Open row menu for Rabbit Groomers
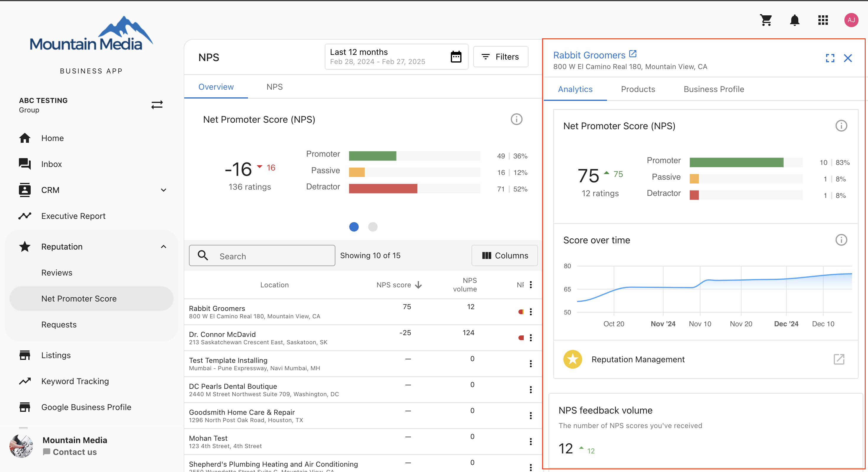This screenshot has height=472, width=868. click(531, 312)
